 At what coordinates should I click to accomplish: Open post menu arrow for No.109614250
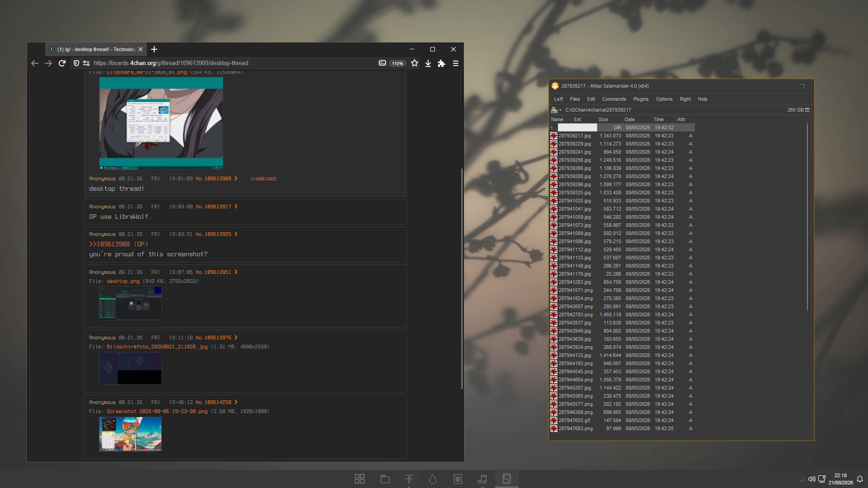(x=236, y=402)
